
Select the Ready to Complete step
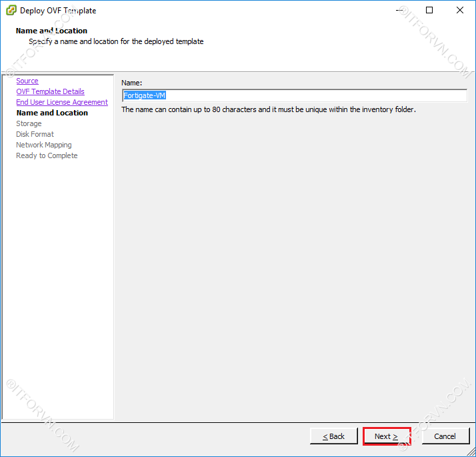click(47, 155)
